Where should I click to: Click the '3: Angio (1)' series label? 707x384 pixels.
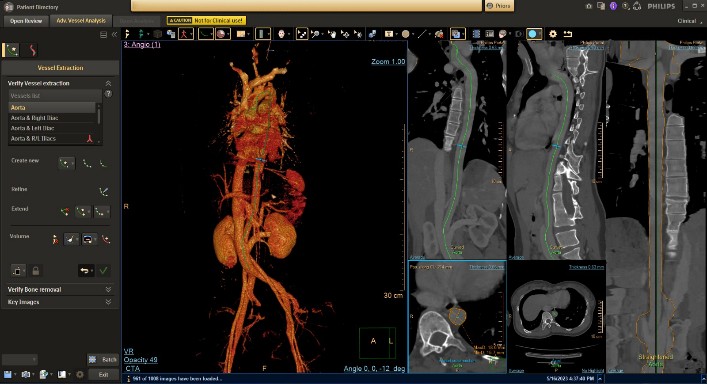(142, 45)
